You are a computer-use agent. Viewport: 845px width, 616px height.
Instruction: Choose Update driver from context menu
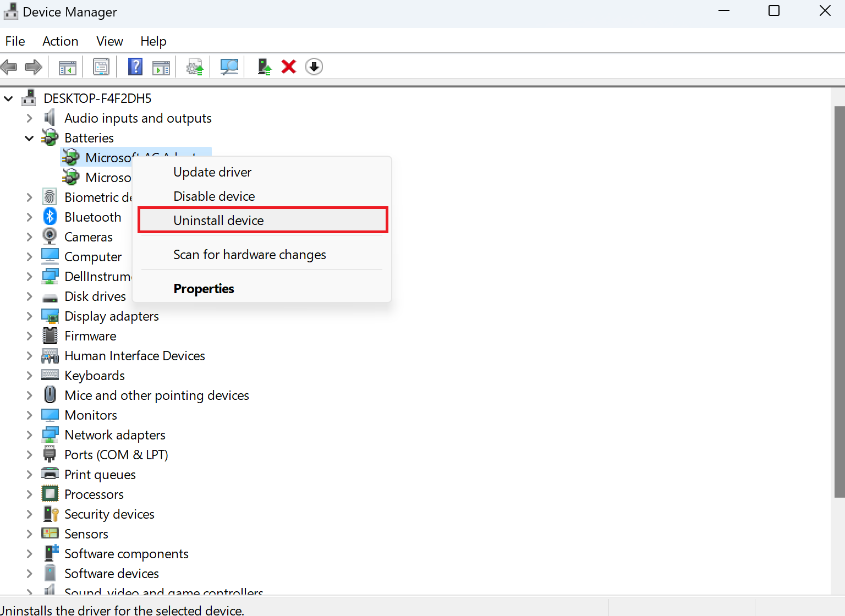click(212, 172)
